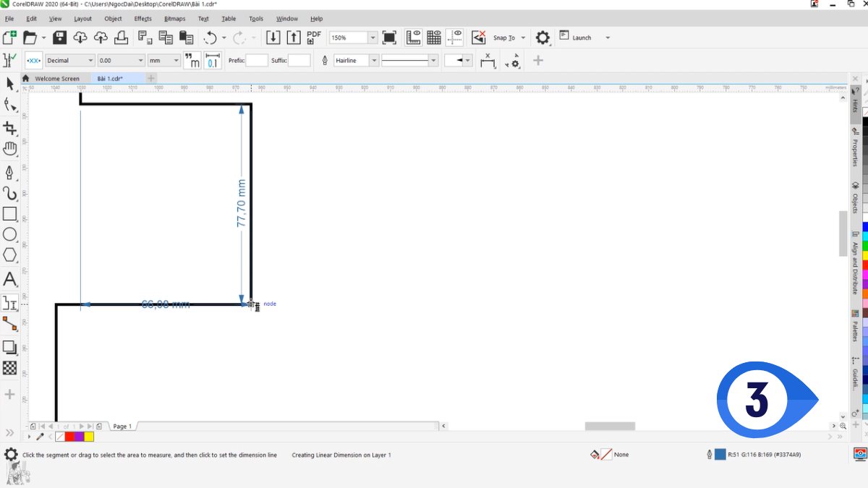Image resolution: width=868 pixels, height=488 pixels.
Task: Select the Pen drawing tool
Action: click(x=10, y=172)
